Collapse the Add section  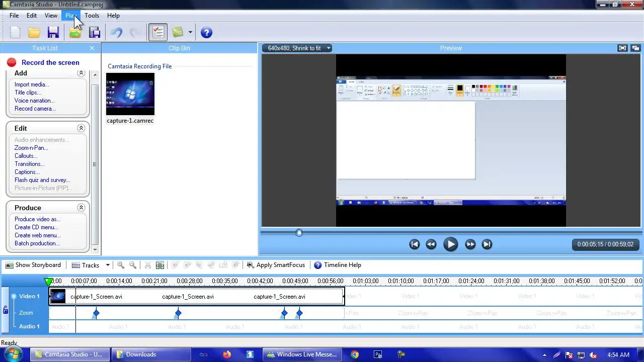click(81, 73)
